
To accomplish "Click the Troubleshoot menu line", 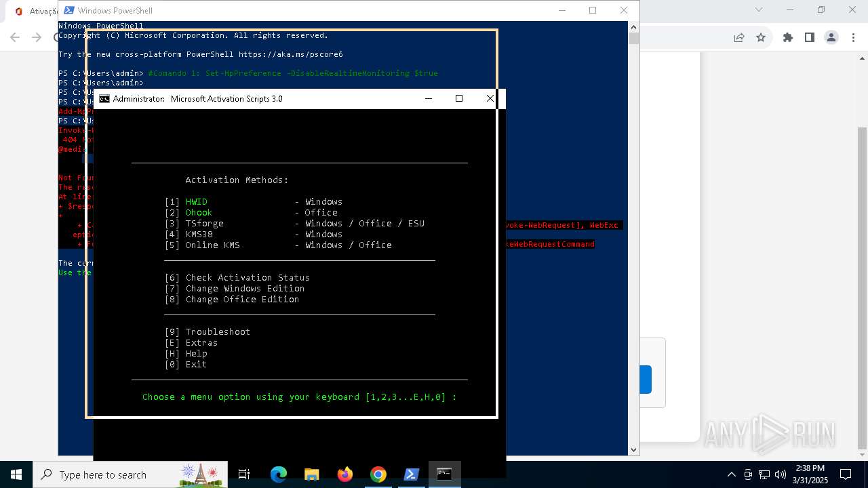I will pos(208,331).
